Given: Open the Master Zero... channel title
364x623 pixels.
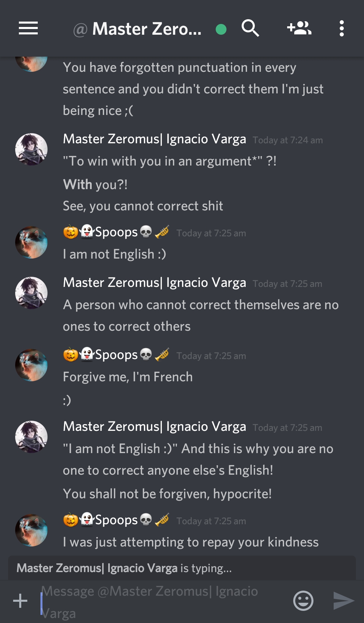Looking at the screenshot, I should coord(146,29).
